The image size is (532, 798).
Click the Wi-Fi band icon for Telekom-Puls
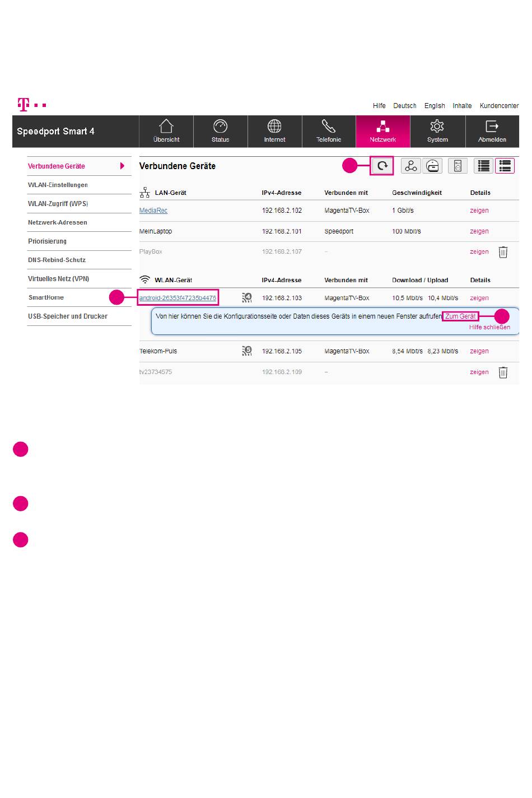[247, 351]
